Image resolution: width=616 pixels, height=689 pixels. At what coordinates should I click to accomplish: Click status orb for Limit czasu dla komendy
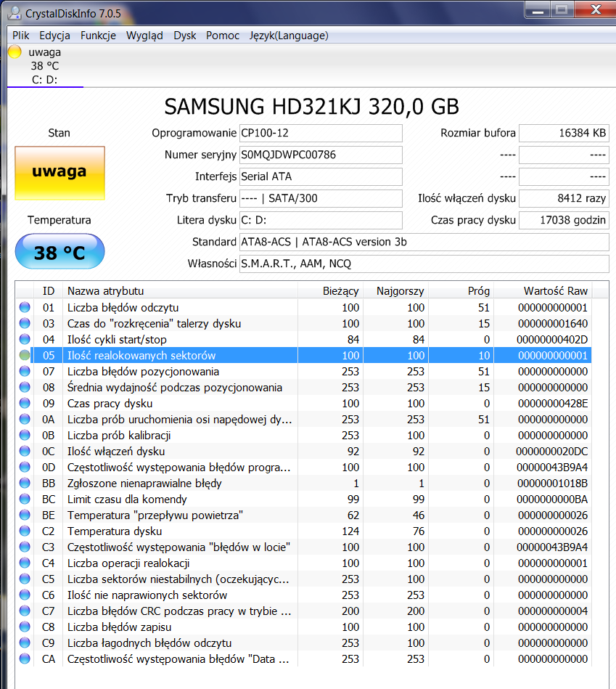25,499
